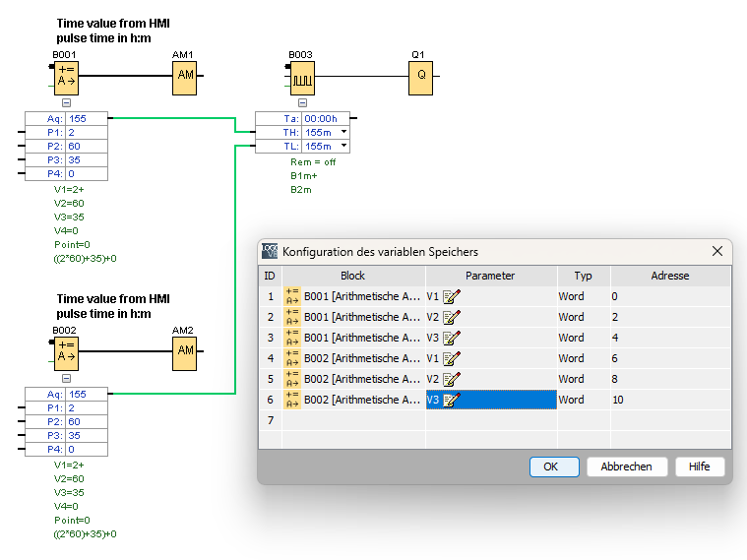Click the B003 pulse generator block

(x=301, y=76)
